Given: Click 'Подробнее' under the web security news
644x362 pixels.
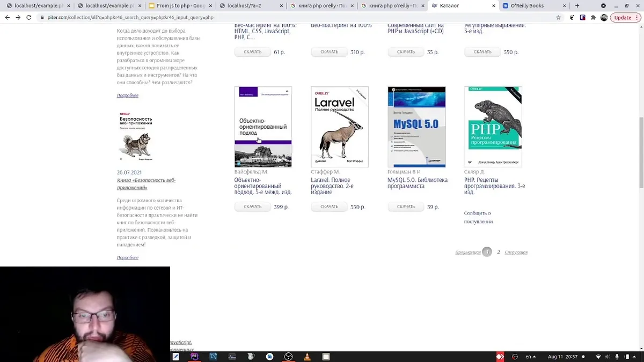Looking at the screenshot, I should (x=128, y=257).
